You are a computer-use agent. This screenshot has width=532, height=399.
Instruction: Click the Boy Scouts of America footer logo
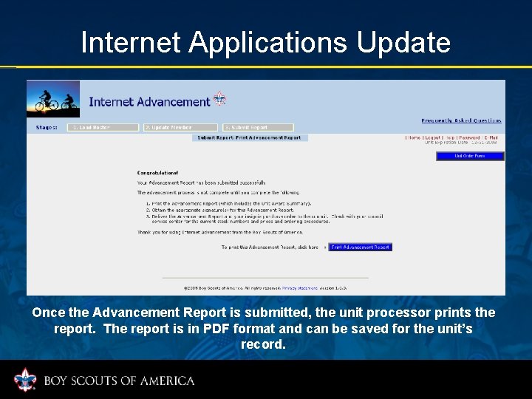click(25, 380)
